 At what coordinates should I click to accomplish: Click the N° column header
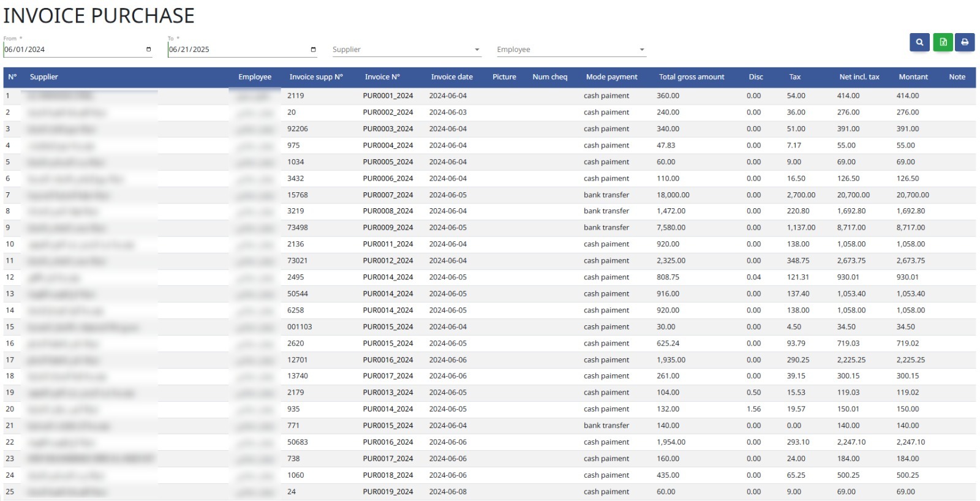[12, 77]
